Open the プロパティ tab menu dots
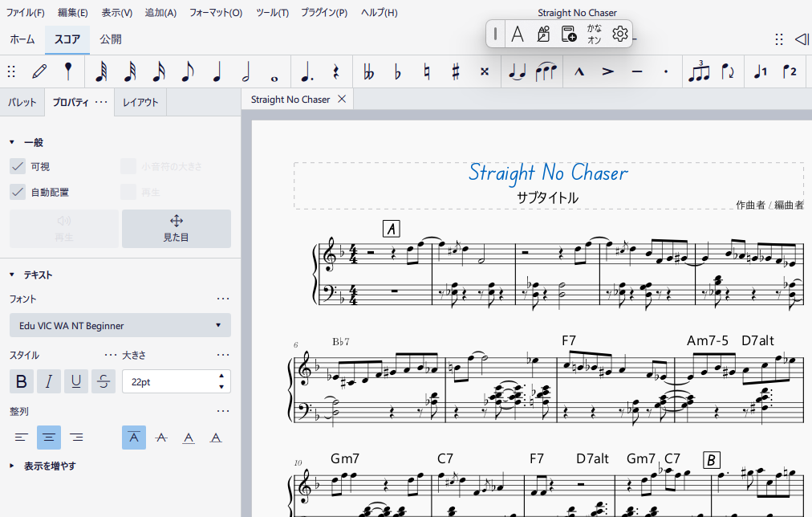 pyautogui.click(x=101, y=102)
